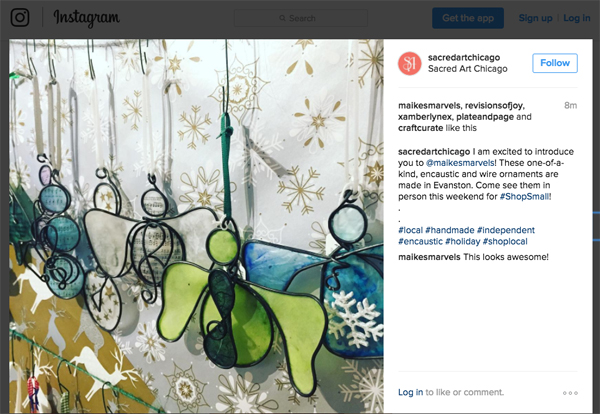
Task: Click the search magnifier icon
Action: tap(282, 18)
